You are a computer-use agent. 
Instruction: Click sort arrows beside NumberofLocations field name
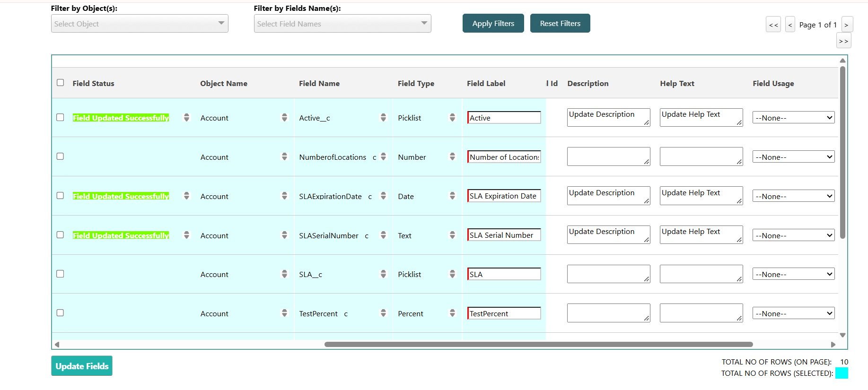383,156
